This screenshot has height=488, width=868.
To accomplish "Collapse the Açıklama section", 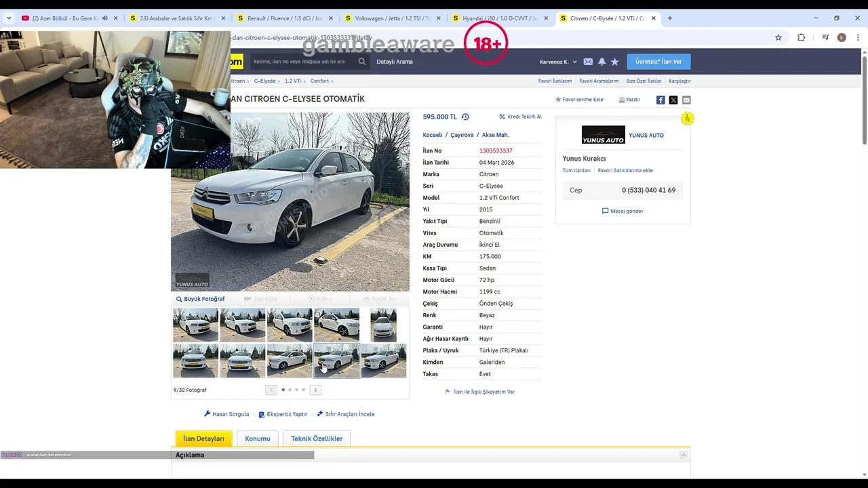I will (684, 455).
